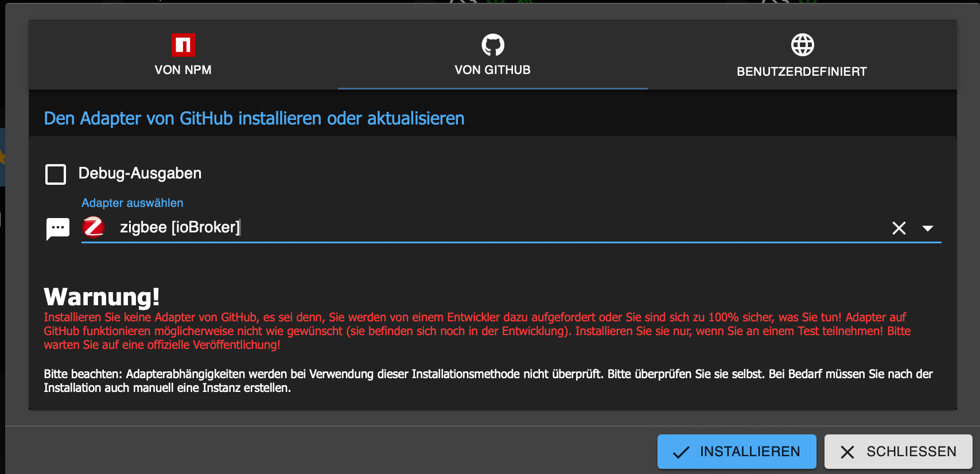980x474 pixels.
Task: Click the Debug-Ausgaben label text
Action: 140,173
